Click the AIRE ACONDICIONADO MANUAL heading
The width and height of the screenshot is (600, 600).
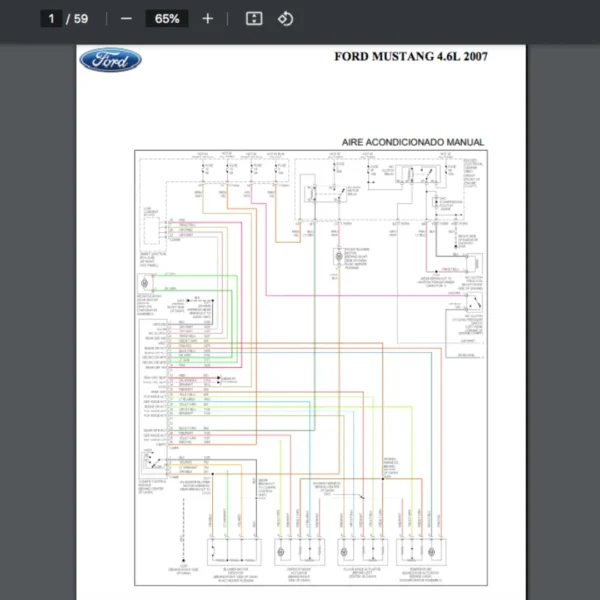pyautogui.click(x=412, y=143)
